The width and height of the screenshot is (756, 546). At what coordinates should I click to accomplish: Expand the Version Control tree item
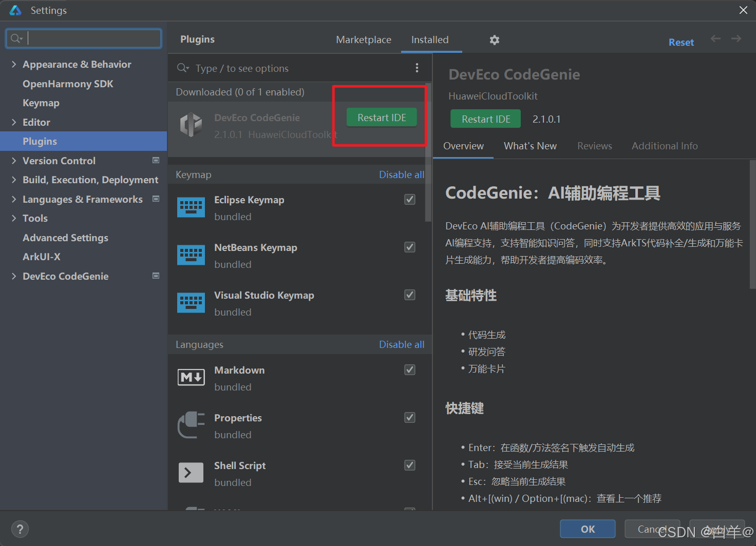(x=14, y=161)
